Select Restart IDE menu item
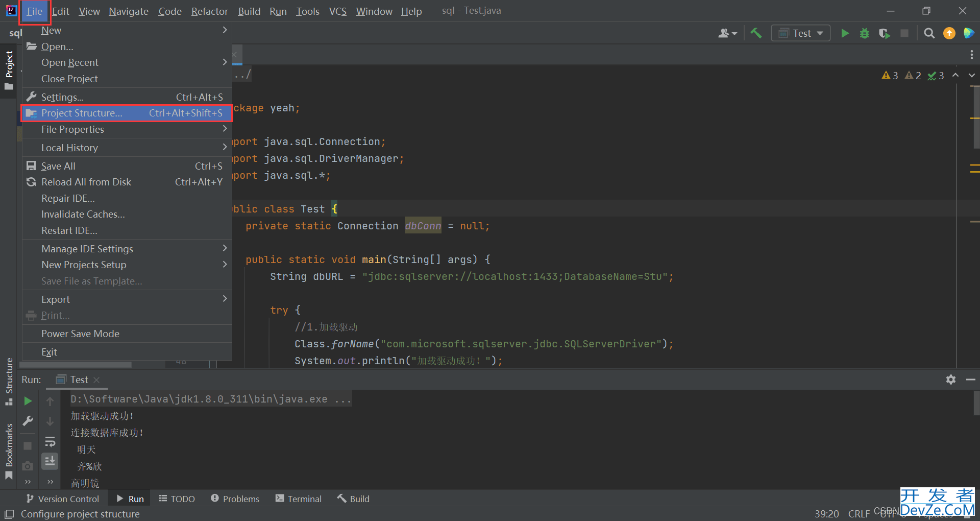The width and height of the screenshot is (980, 521). (x=127, y=230)
